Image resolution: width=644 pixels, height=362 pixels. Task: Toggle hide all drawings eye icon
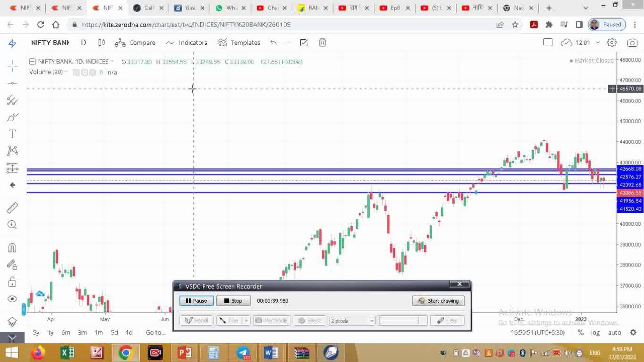[x=13, y=299]
